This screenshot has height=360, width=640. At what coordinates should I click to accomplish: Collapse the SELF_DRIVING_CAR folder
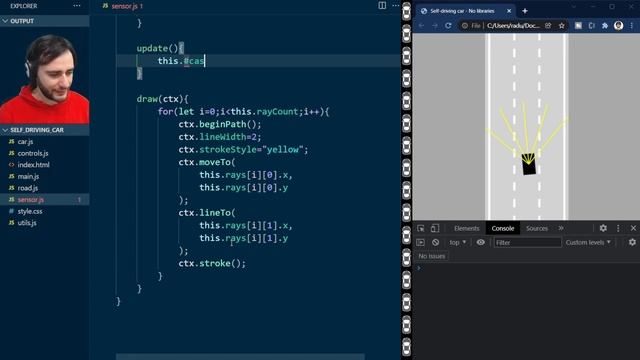click(44, 130)
